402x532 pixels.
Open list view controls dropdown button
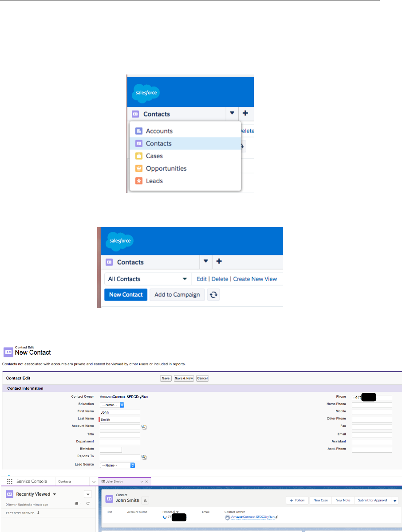coord(87,494)
